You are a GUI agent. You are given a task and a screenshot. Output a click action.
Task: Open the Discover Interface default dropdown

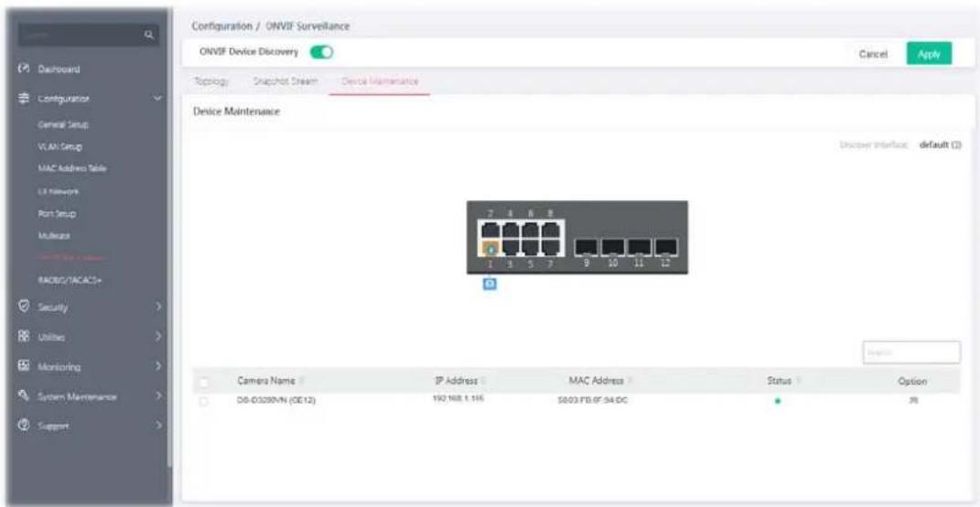[x=940, y=145]
